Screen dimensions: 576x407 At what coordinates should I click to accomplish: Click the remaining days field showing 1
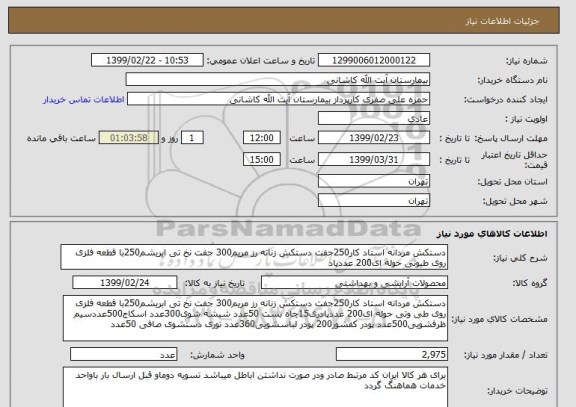pos(192,138)
